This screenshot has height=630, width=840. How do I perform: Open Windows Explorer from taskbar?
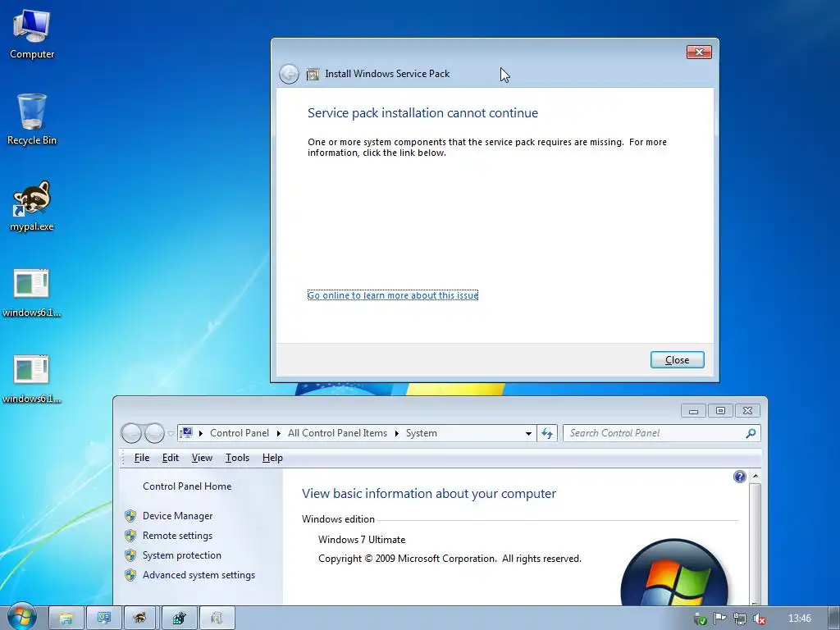66,619
